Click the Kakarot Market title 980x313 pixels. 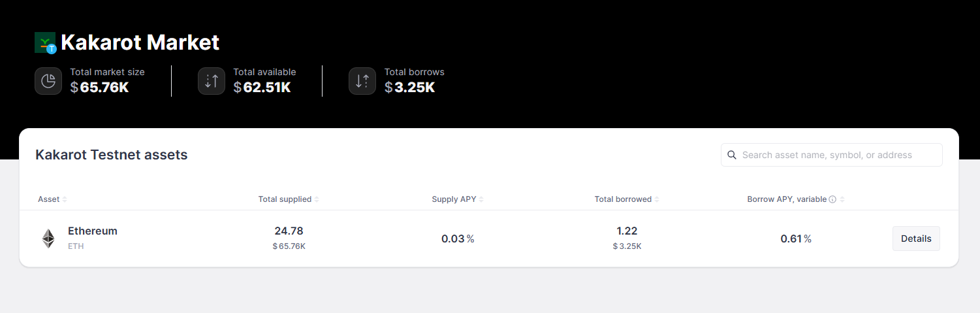click(140, 42)
